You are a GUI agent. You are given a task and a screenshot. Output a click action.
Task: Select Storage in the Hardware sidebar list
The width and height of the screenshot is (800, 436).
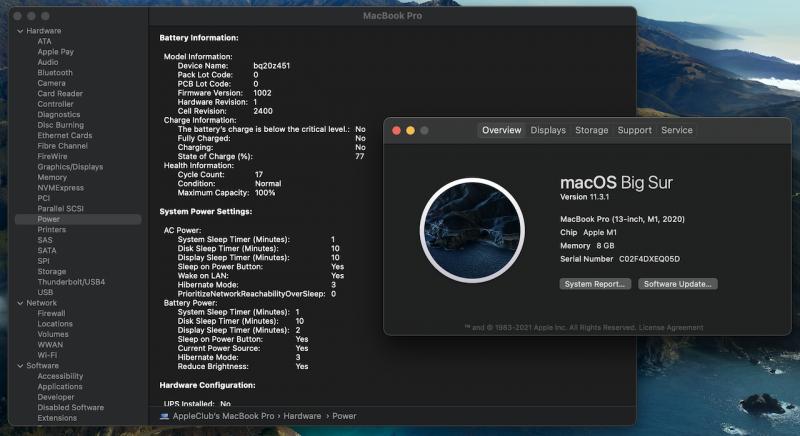(52, 271)
